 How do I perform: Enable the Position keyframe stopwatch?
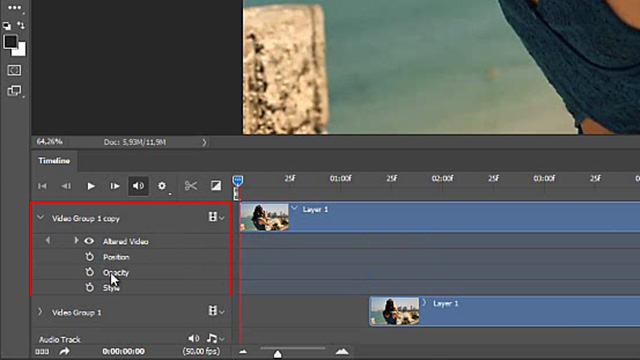coord(89,257)
